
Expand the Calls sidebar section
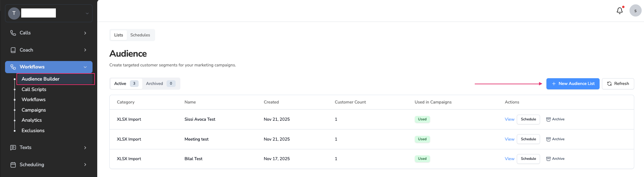click(85, 33)
